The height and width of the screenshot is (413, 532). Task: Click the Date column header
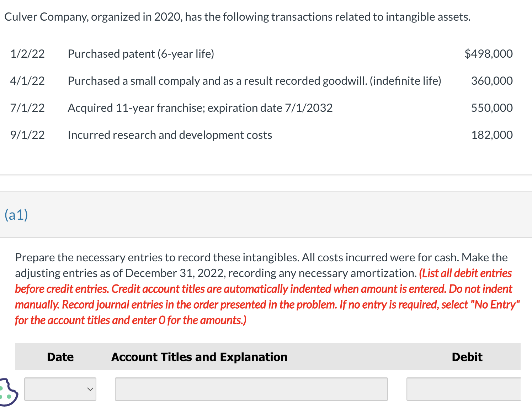click(x=60, y=357)
